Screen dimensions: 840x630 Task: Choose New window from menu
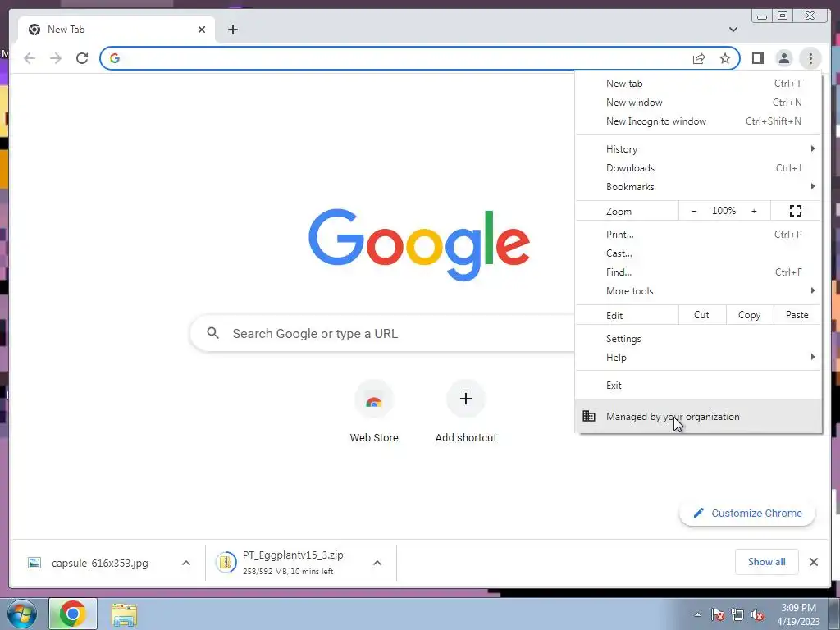pos(699,103)
